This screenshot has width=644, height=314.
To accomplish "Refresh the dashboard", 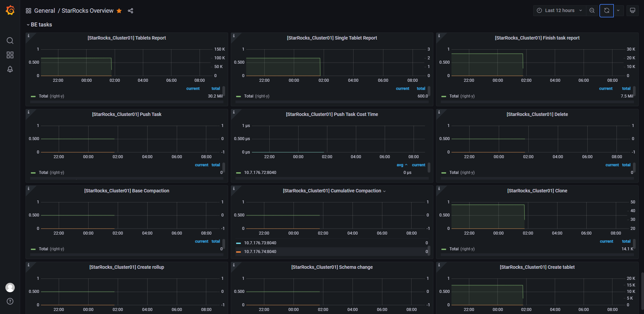I will (606, 10).
